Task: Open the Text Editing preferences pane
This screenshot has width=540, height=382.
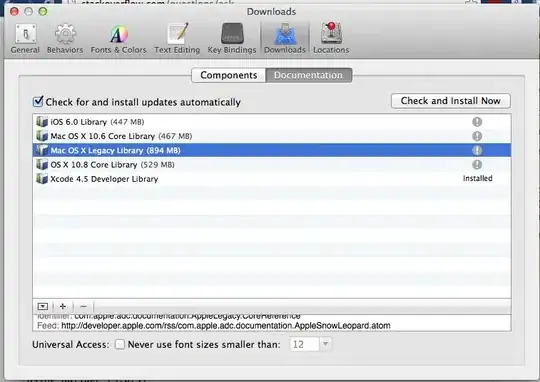Action: pyautogui.click(x=177, y=38)
